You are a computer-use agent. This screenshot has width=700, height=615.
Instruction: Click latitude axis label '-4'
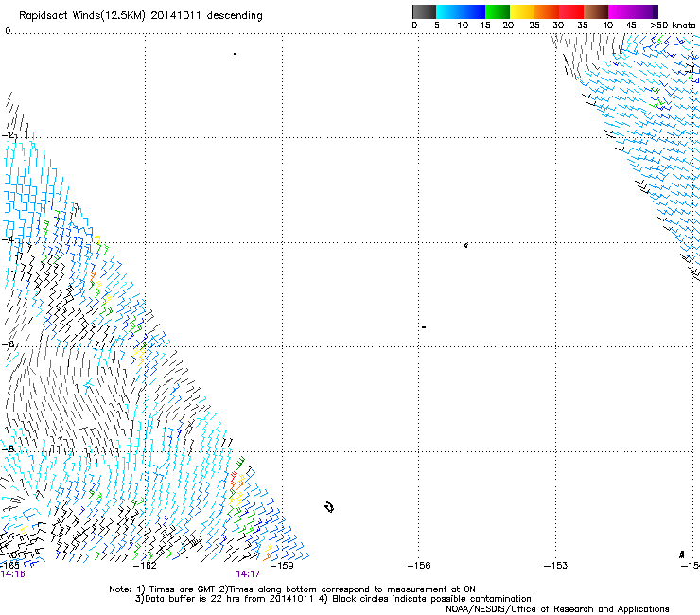coord(9,239)
